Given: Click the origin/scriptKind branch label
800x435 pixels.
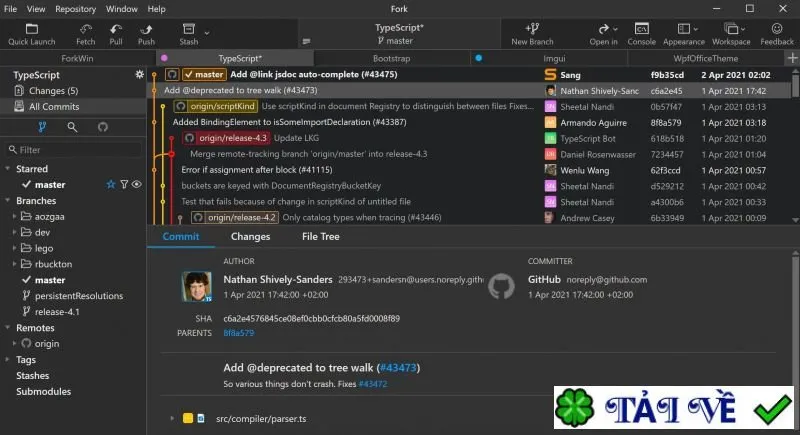Looking at the screenshot, I should click(x=216, y=106).
